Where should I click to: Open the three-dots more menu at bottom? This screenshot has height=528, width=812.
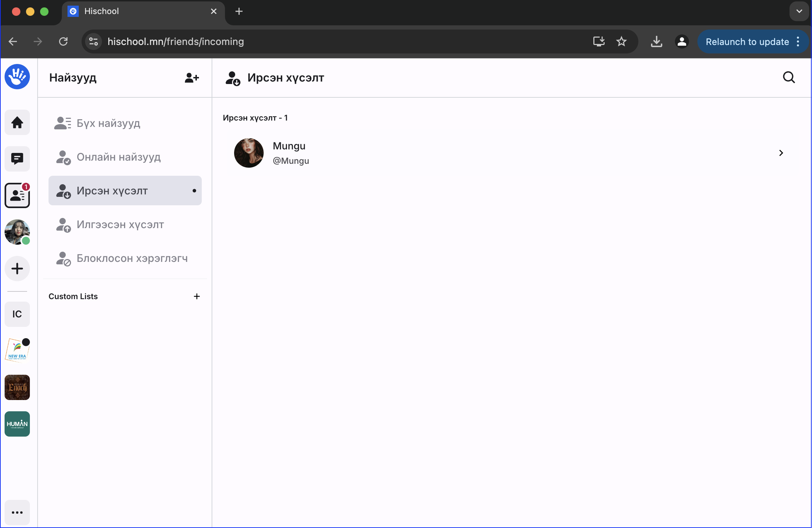point(17,513)
